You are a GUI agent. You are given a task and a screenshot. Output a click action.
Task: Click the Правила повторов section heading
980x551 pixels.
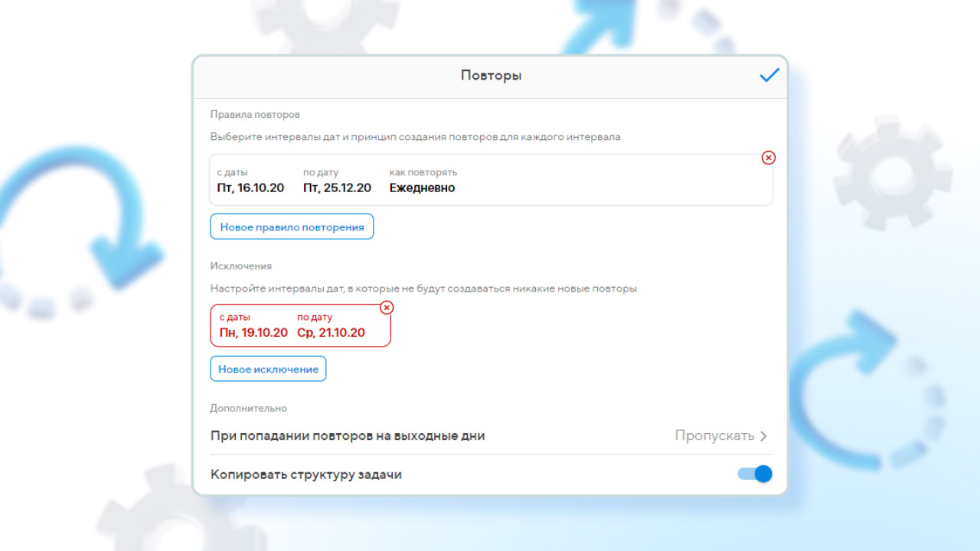click(255, 114)
